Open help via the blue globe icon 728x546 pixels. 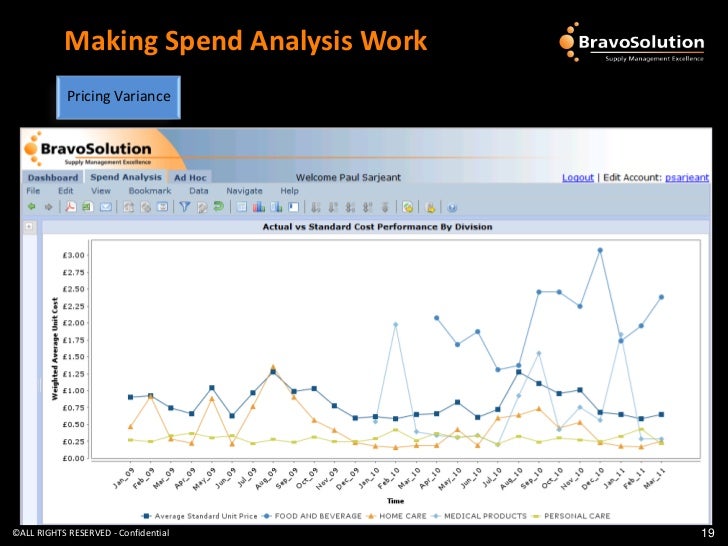452,208
